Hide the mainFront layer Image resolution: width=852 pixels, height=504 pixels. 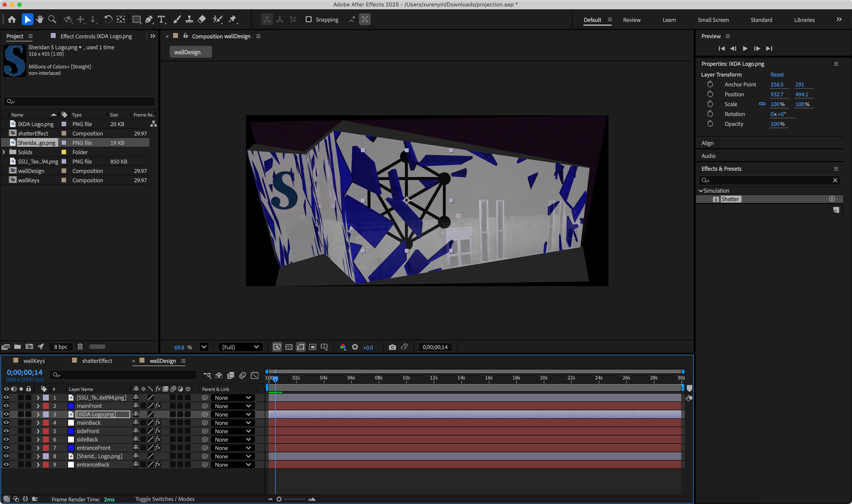pyautogui.click(x=6, y=406)
